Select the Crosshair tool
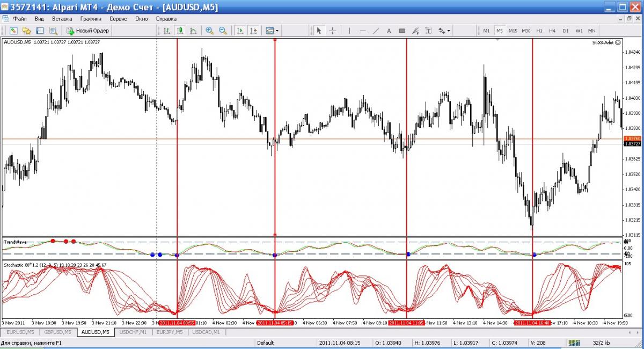This screenshot has height=349, width=644. [x=332, y=31]
